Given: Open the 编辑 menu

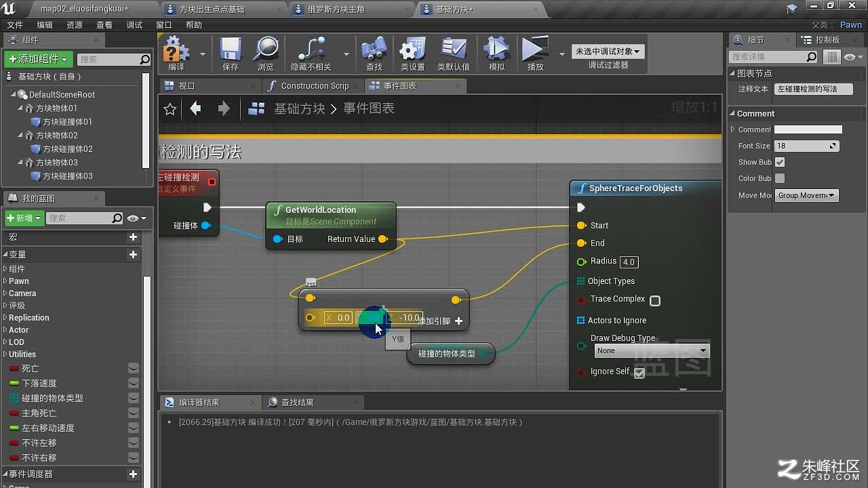Looking at the screenshot, I should click(x=45, y=25).
